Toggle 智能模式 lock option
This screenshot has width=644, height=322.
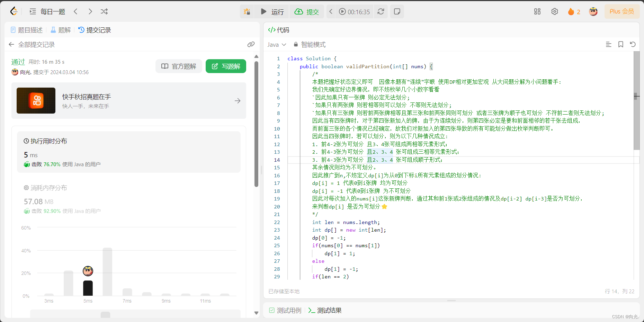click(x=310, y=44)
